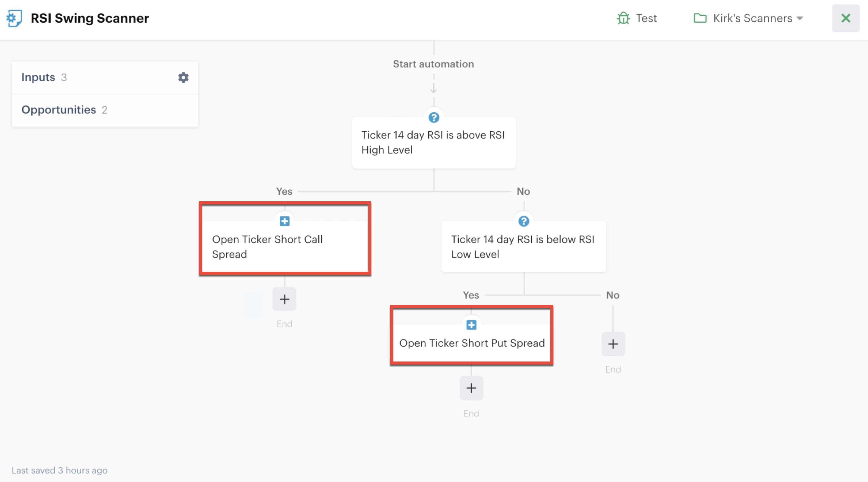Viewport: 868px width, 482px height.
Task: Click the Yes label under first decision
Action: pyautogui.click(x=284, y=191)
